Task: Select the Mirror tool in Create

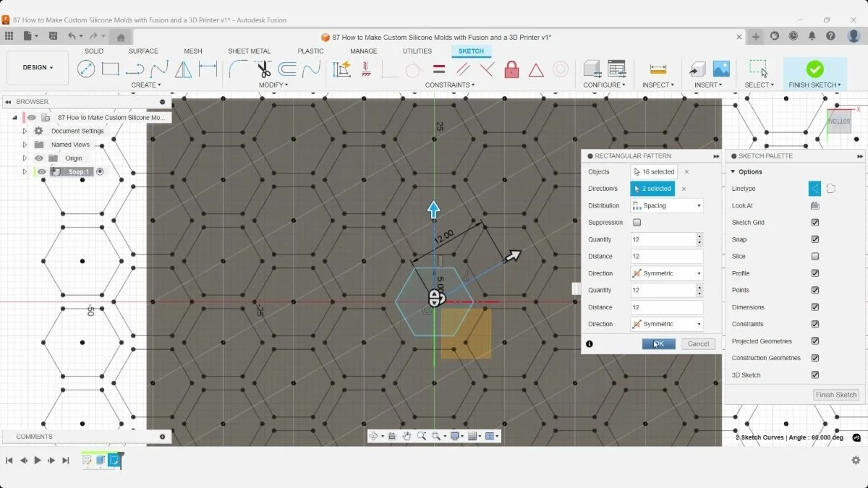Action: [184, 69]
